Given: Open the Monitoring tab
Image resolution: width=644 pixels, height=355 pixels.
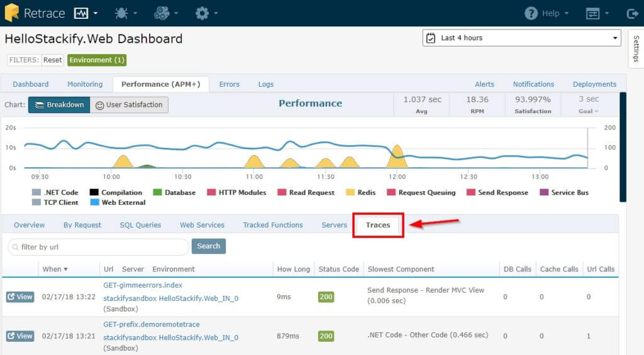Looking at the screenshot, I should 85,84.
